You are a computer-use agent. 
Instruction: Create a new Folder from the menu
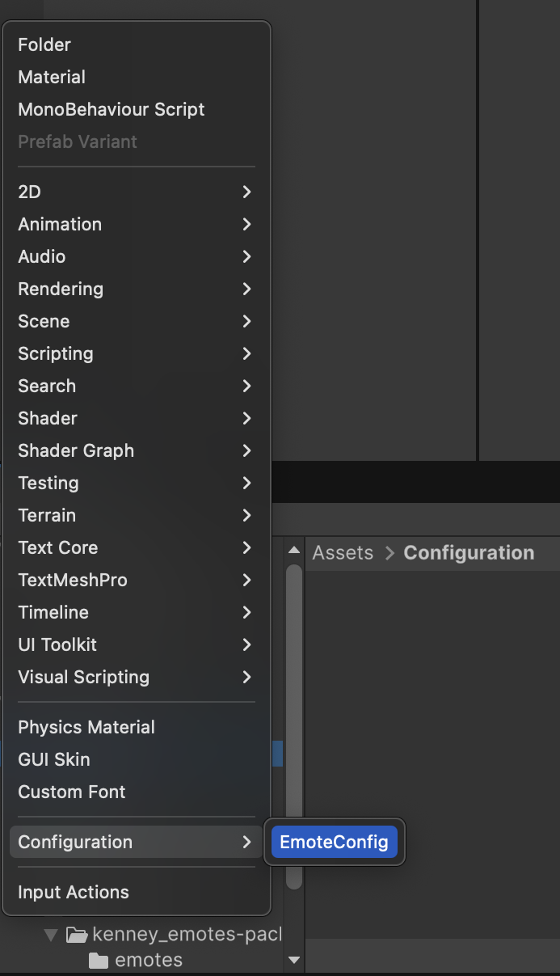tap(44, 45)
